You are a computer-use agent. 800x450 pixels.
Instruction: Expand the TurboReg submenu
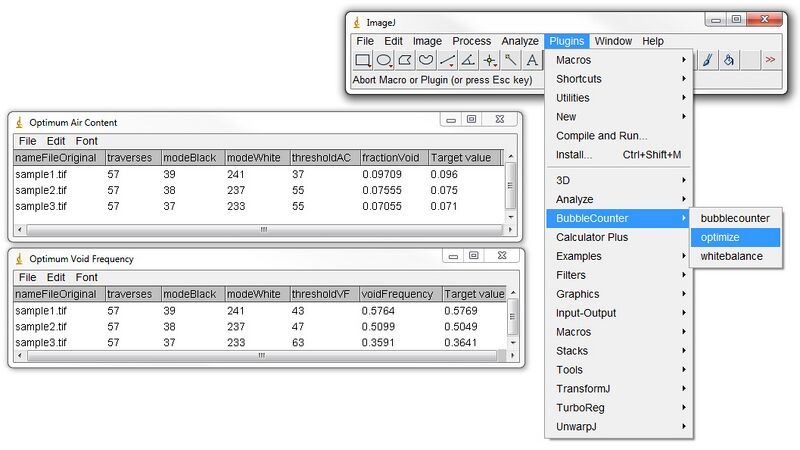pos(618,408)
